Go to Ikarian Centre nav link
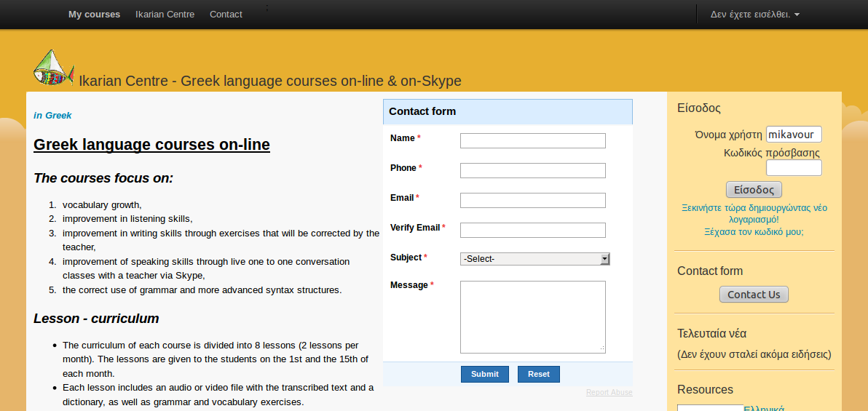 pos(165,15)
